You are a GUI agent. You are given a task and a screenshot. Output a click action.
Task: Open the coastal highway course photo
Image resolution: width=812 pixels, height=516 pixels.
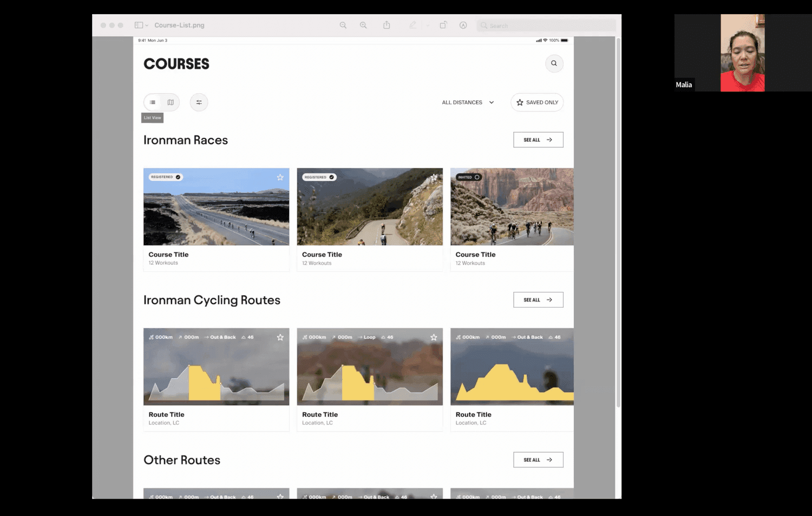point(216,207)
